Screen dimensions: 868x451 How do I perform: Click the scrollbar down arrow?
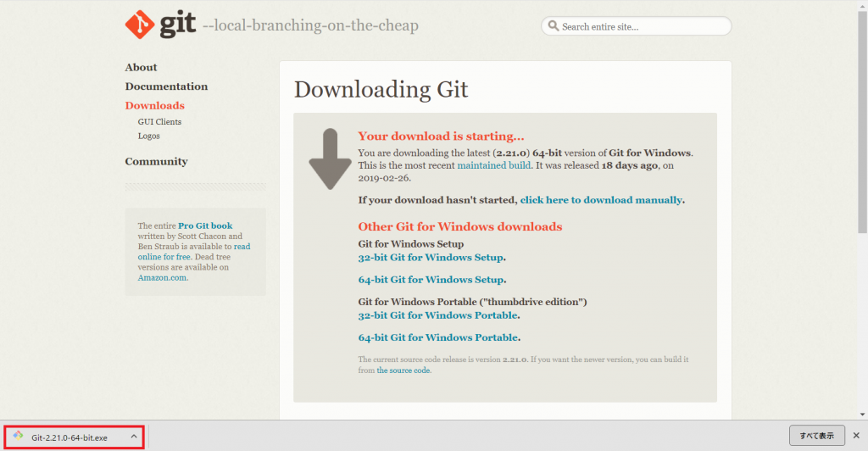862,414
